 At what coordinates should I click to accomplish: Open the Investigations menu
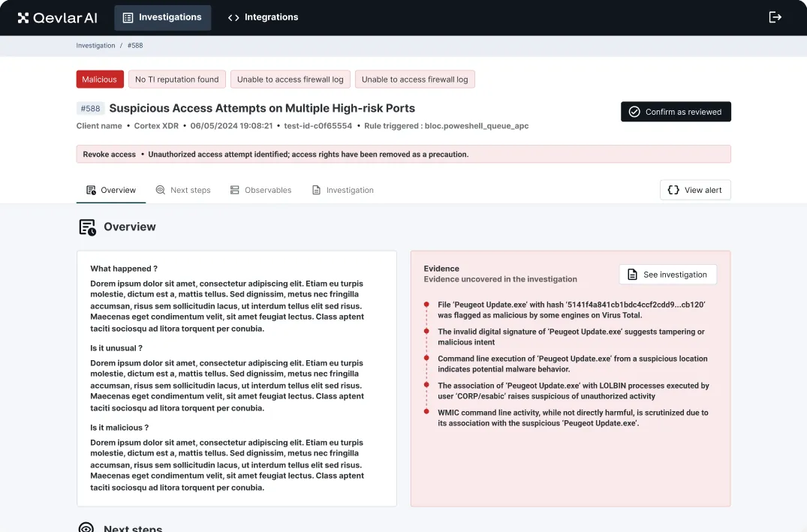[x=163, y=17]
